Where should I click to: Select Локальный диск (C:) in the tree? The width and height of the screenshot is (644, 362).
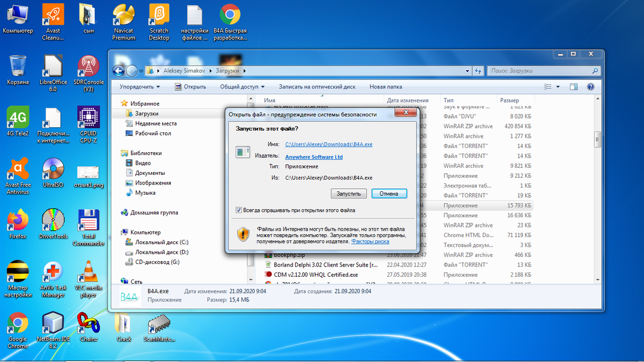point(162,242)
